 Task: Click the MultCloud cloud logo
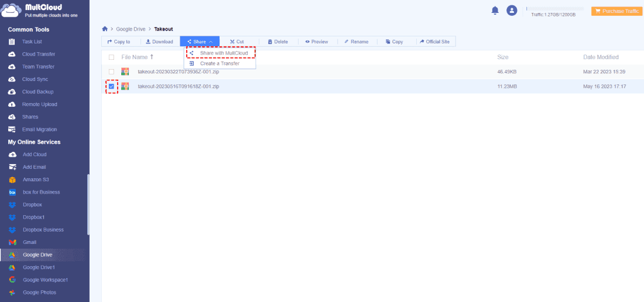(11, 11)
